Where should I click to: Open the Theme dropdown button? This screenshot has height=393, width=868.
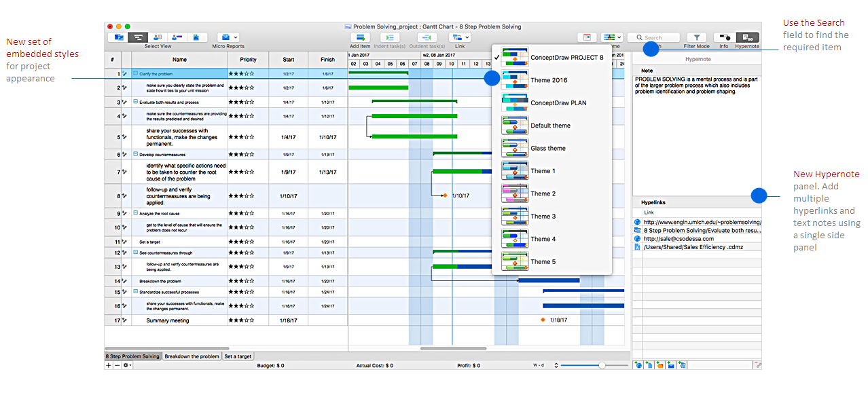coord(611,37)
